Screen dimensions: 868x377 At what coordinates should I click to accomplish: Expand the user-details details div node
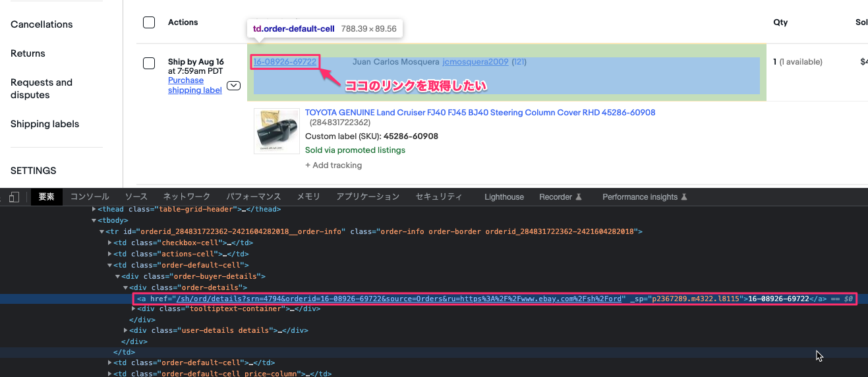click(x=126, y=330)
